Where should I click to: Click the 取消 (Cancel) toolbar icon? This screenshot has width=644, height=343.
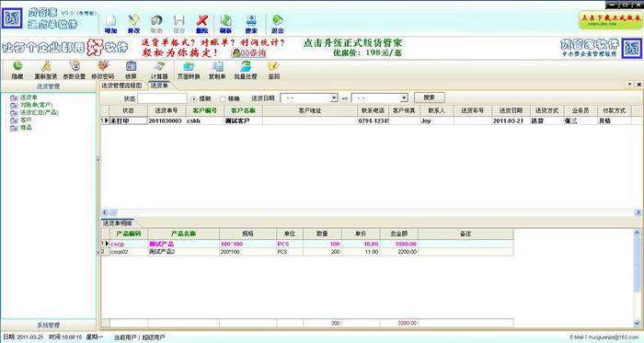tap(156, 24)
